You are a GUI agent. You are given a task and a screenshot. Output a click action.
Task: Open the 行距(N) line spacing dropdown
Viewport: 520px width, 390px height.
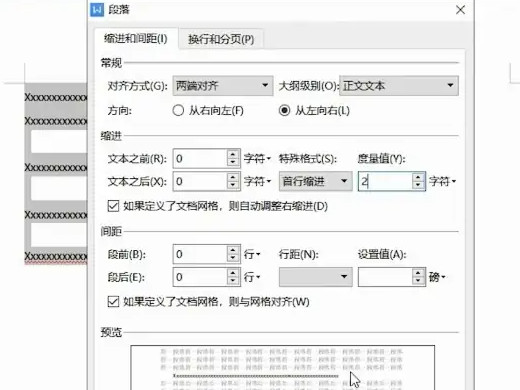coord(315,277)
